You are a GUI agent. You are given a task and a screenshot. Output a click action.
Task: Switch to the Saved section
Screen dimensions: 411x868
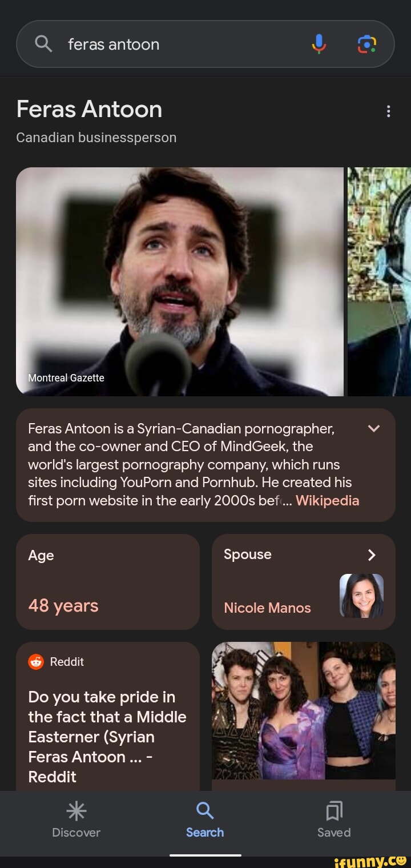pyautogui.click(x=333, y=822)
